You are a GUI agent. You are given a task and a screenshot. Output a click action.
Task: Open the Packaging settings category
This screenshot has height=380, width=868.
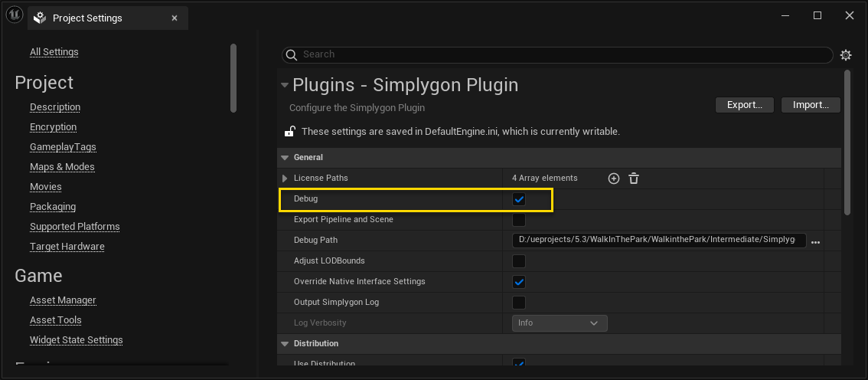click(x=53, y=207)
